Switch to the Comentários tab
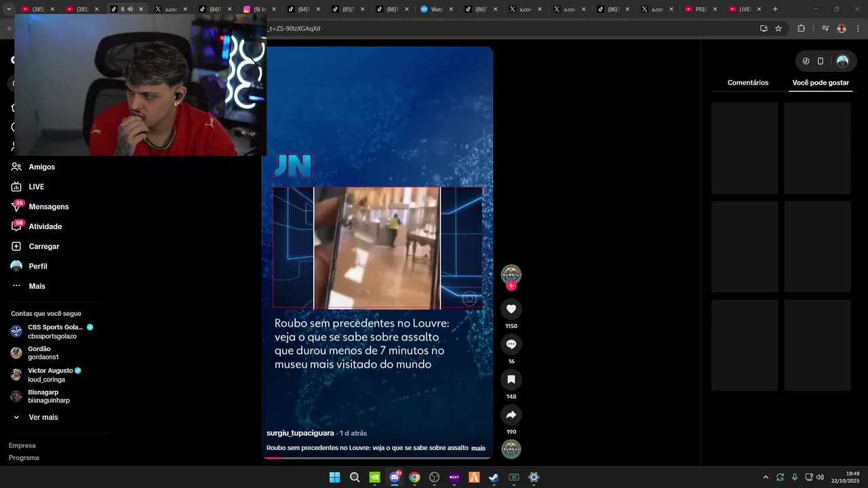Image resolution: width=868 pixels, height=488 pixels. click(x=748, y=83)
